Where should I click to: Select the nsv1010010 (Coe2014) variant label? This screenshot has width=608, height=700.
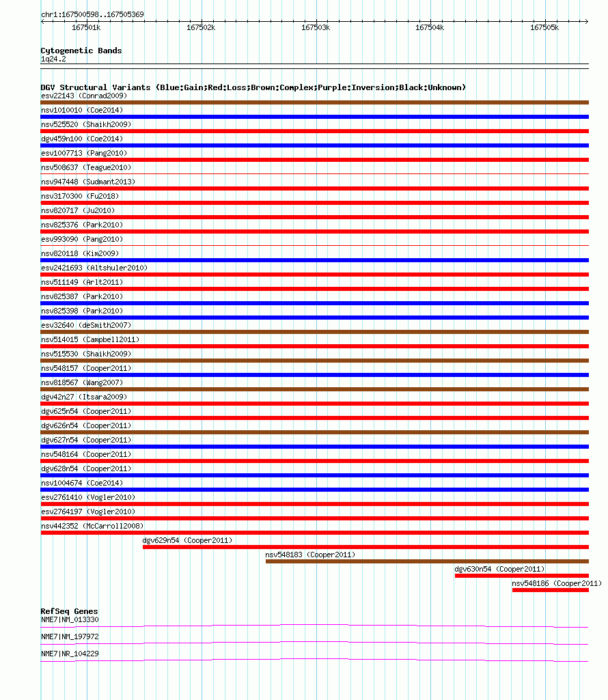point(82,110)
